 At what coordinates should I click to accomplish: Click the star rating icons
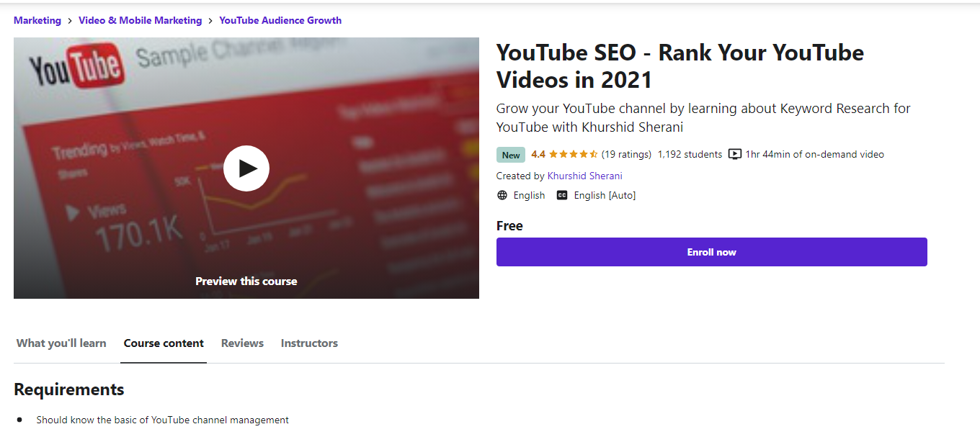point(574,154)
